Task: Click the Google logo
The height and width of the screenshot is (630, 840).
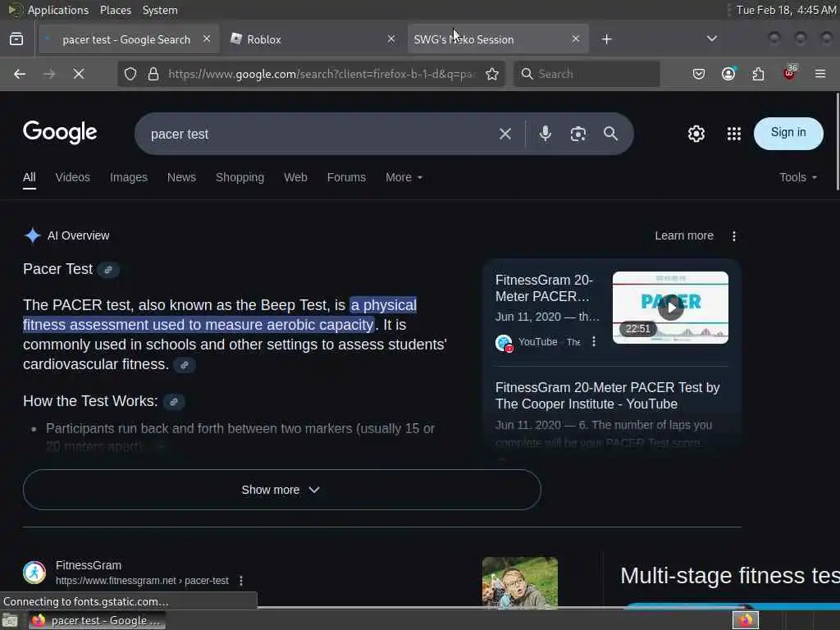Action: 60,132
